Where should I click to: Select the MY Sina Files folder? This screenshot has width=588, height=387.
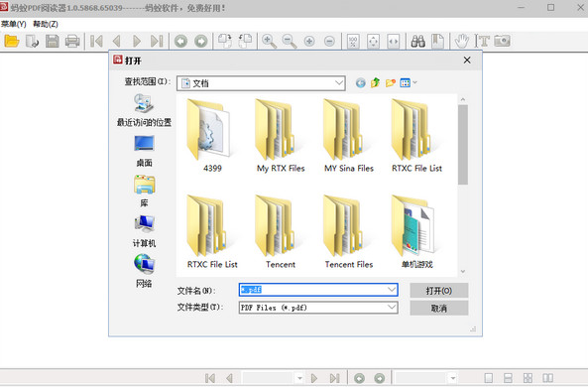(349, 136)
